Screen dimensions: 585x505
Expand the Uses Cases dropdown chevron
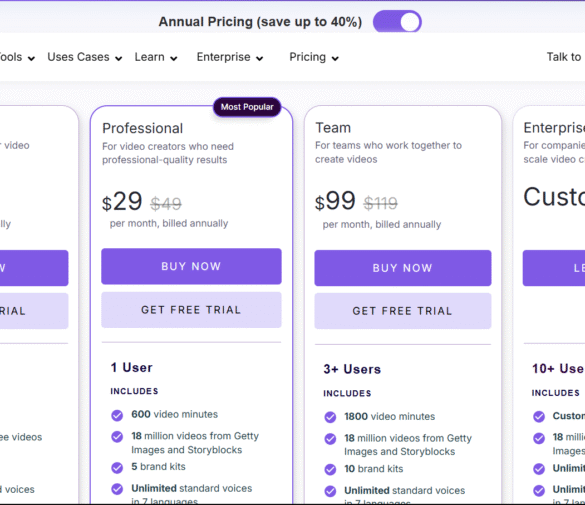[119, 58]
